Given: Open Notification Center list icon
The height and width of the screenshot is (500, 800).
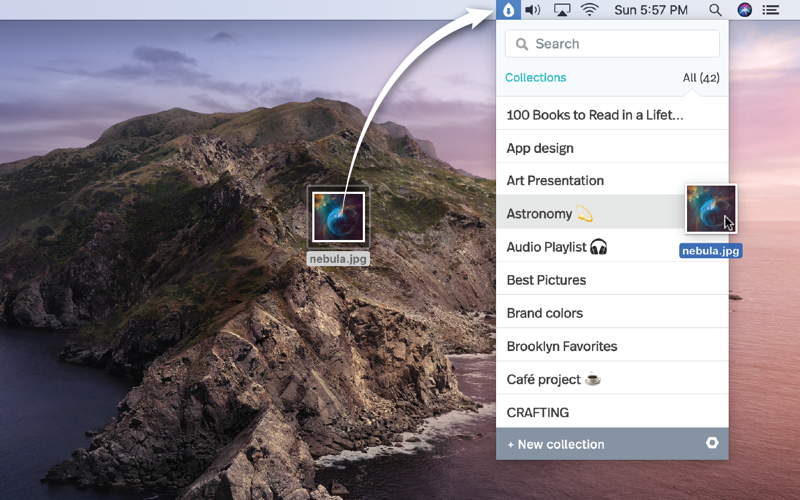Looking at the screenshot, I should click(771, 10).
